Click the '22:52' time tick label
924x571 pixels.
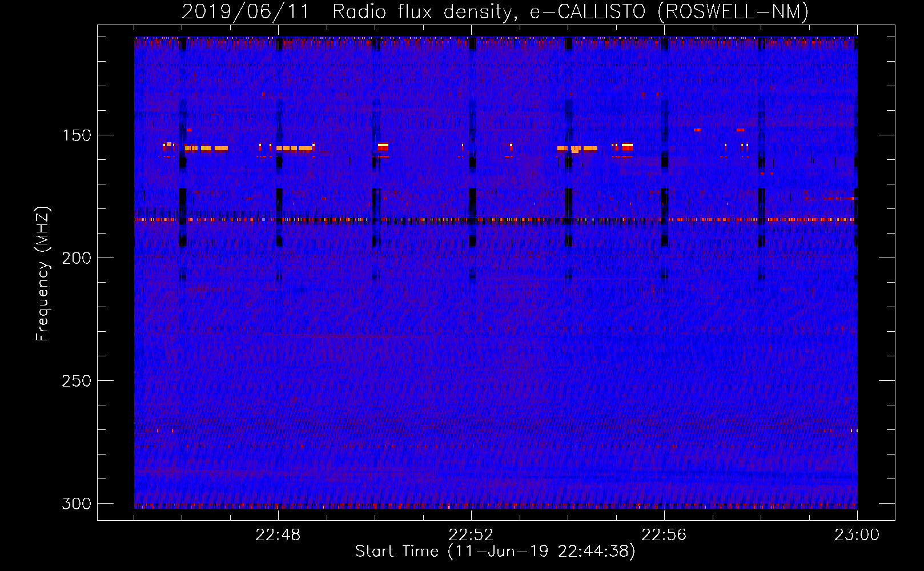pyautogui.click(x=471, y=535)
